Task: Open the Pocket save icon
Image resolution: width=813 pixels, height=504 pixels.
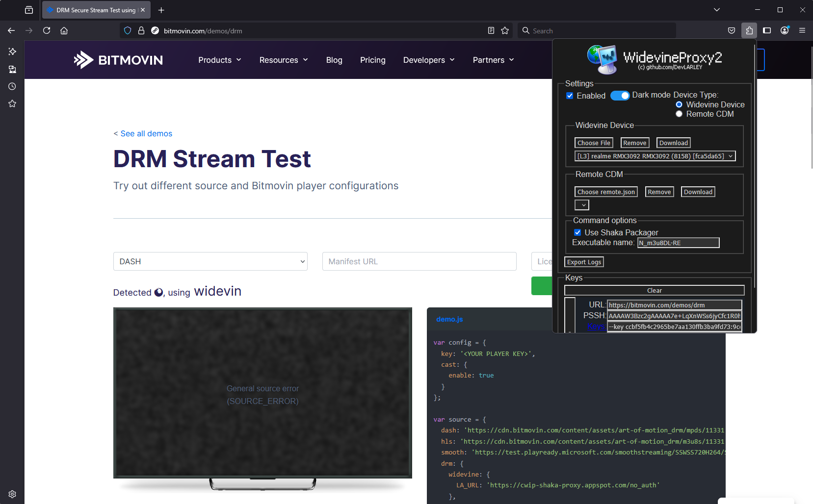Action: pyautogui.click(x=732, y=30)
